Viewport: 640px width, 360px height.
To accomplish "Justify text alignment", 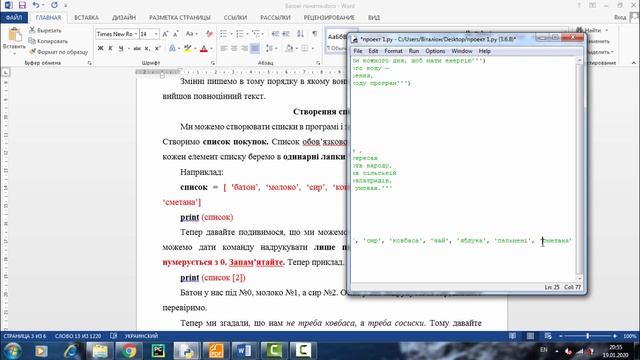I will 255,49.
